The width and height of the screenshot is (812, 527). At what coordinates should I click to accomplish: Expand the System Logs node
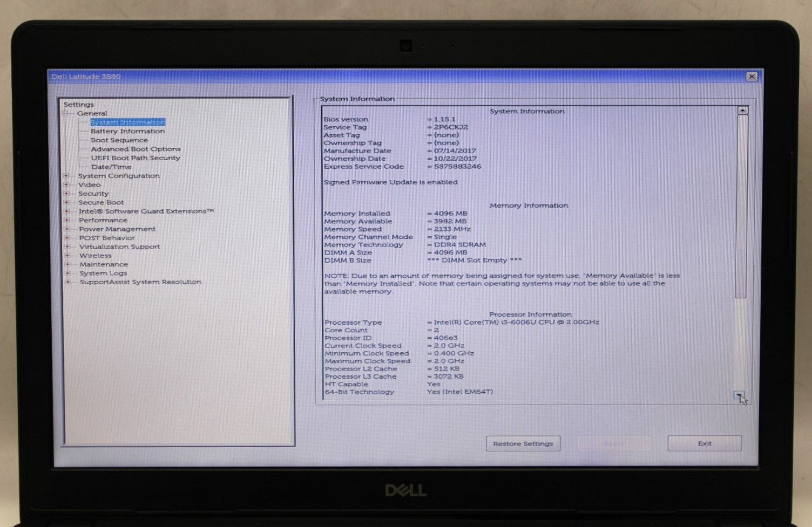(67, 273)
